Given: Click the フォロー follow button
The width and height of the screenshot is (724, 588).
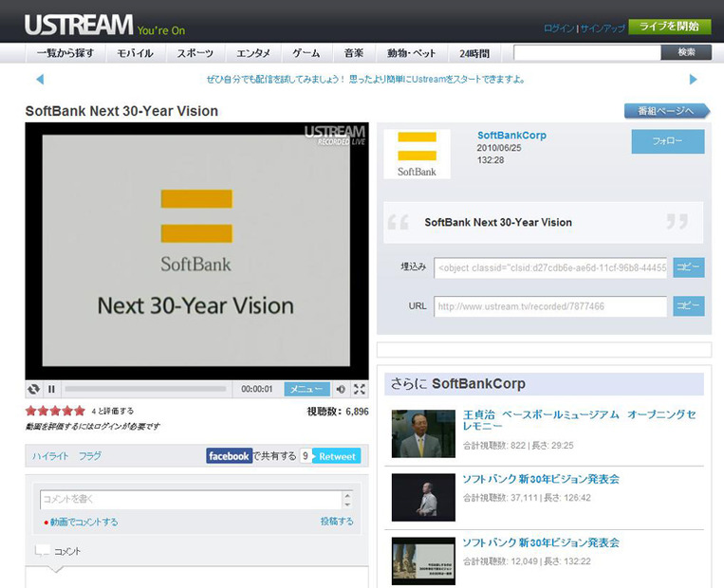Looking at the screenshot, I should pos(668,141).
